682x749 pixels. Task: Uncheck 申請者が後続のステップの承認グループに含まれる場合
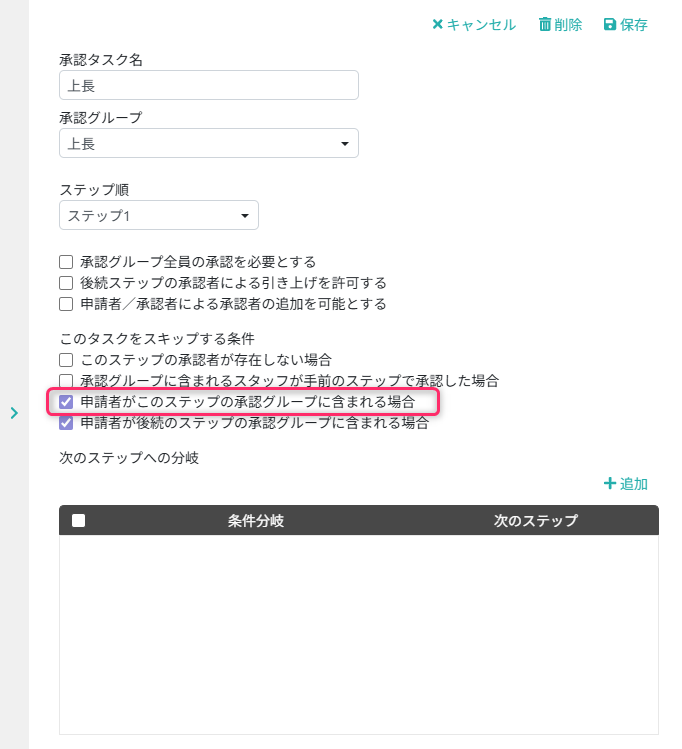tap(66, 423)
